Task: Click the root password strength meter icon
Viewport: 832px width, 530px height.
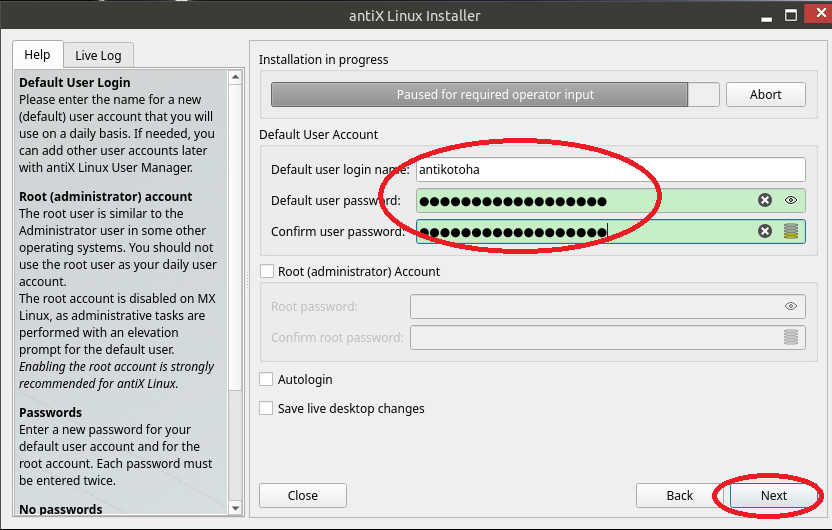Action: point(791,338)
